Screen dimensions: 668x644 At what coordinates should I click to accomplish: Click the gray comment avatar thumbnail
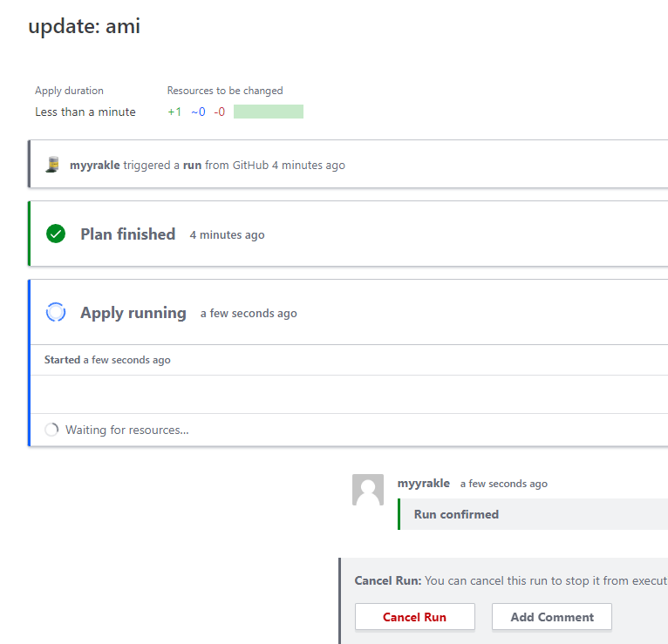point(367,490)
